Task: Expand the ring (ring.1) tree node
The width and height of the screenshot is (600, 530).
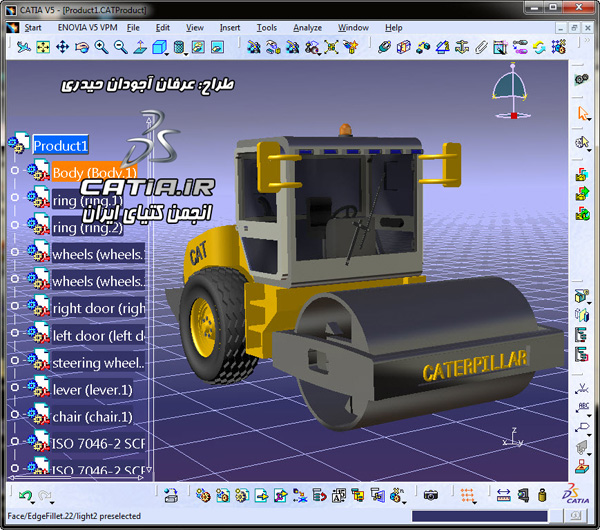Action: [15, 197]
